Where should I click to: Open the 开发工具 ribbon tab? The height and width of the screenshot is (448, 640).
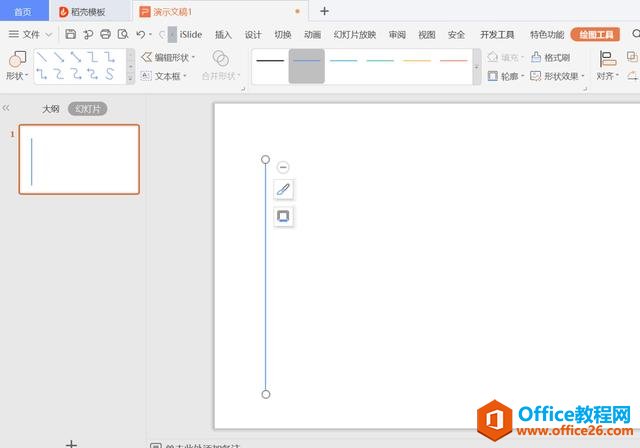(497, 35)
